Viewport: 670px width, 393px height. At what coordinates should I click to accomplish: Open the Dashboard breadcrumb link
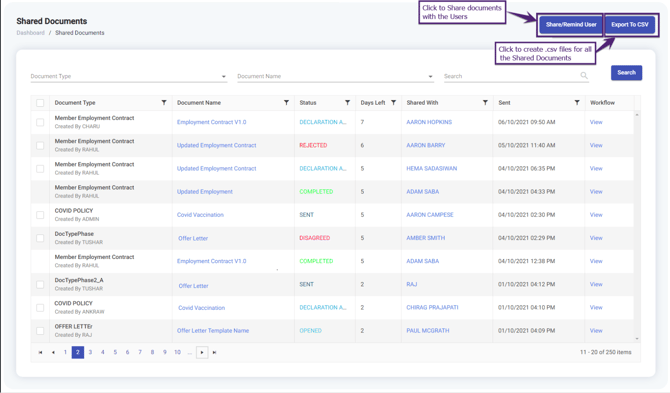coord(30,33)
